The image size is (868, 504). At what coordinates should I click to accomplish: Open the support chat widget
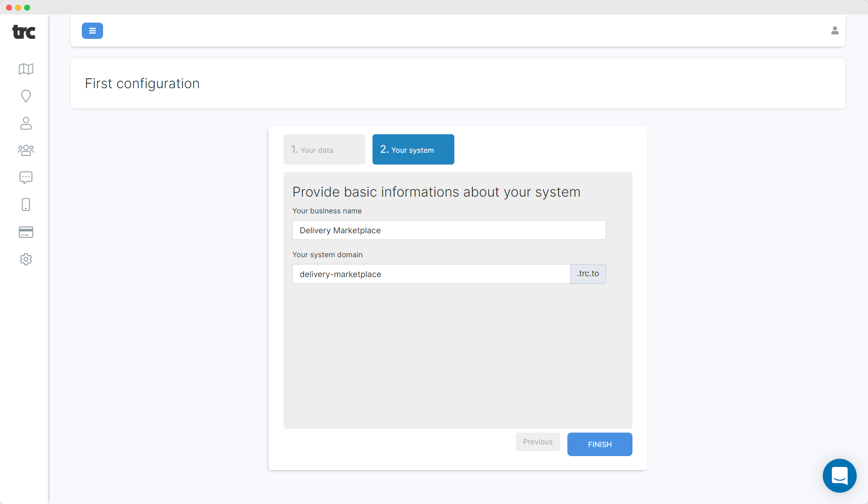[840, 476]
